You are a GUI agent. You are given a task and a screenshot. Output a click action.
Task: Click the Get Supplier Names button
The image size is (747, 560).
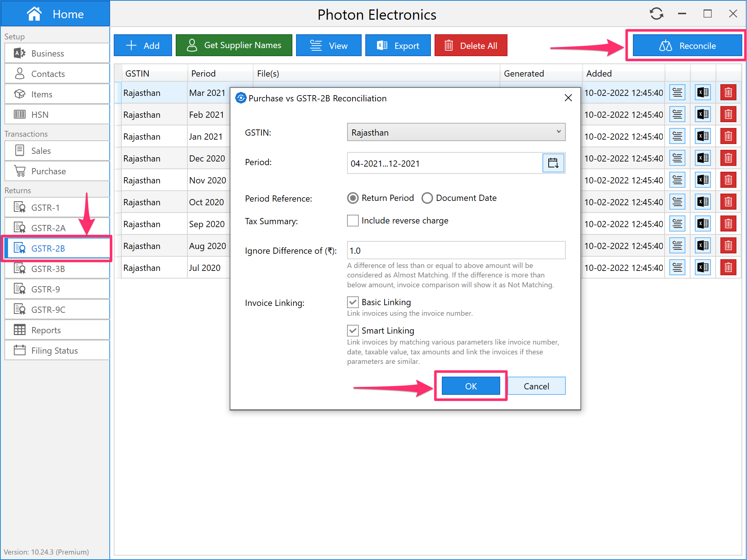[234, 46]
